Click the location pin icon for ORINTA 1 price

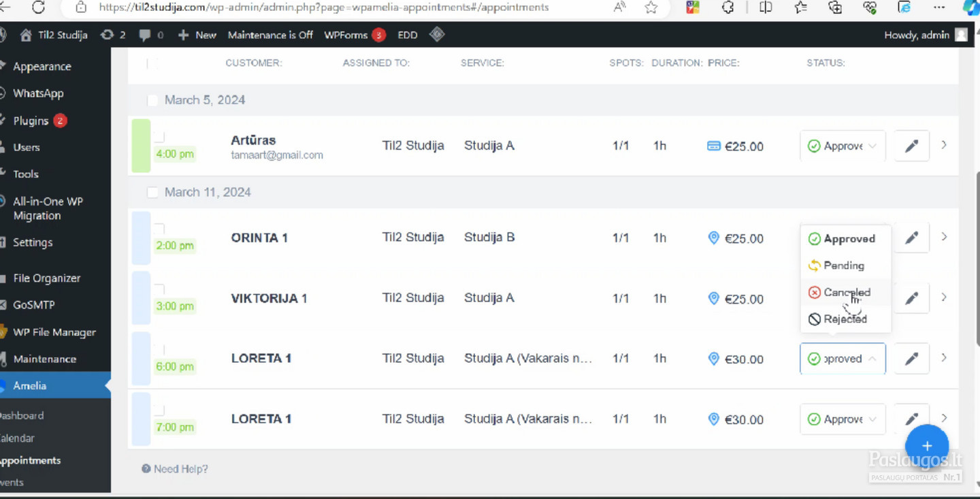pyautogui.click(x=713, y=238)
